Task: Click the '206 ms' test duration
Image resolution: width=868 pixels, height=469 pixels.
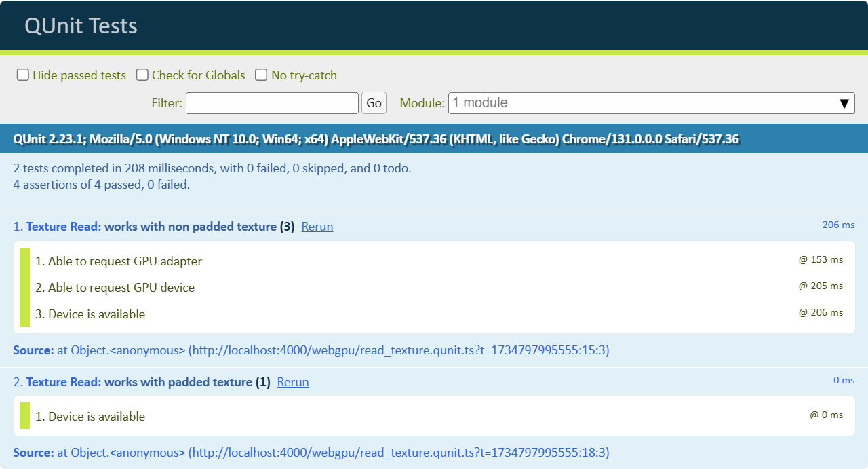Action: coord(838,225)
